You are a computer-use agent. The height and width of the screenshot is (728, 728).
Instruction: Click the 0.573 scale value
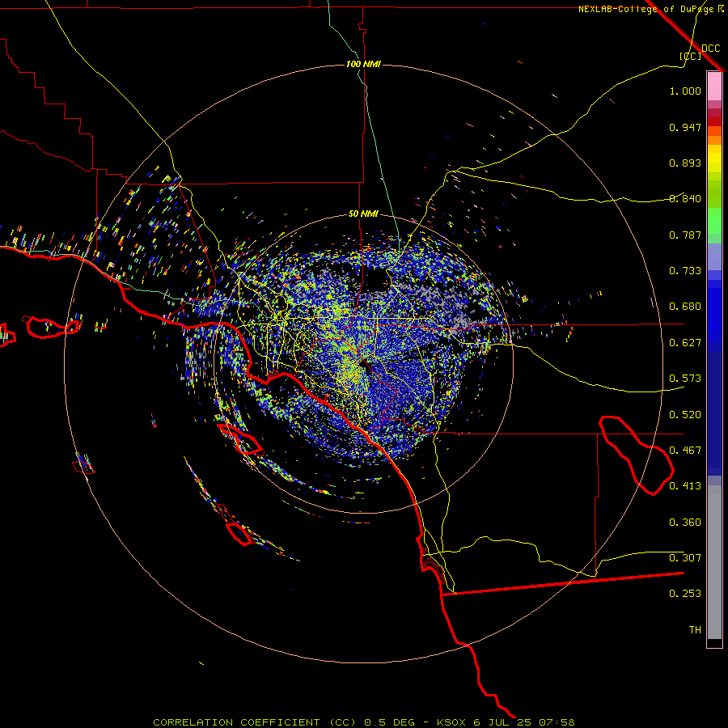point(685,379)
